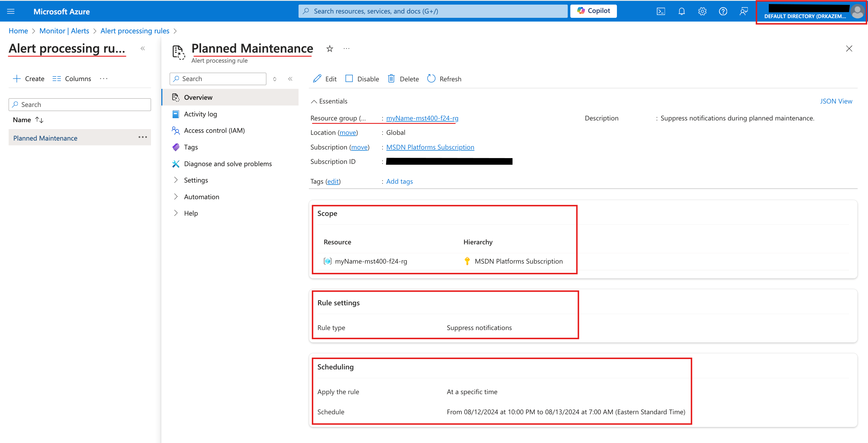Open Cloud Shell from the top bar
The height and width of the screenshot is (443, 868).
point(661,11)
